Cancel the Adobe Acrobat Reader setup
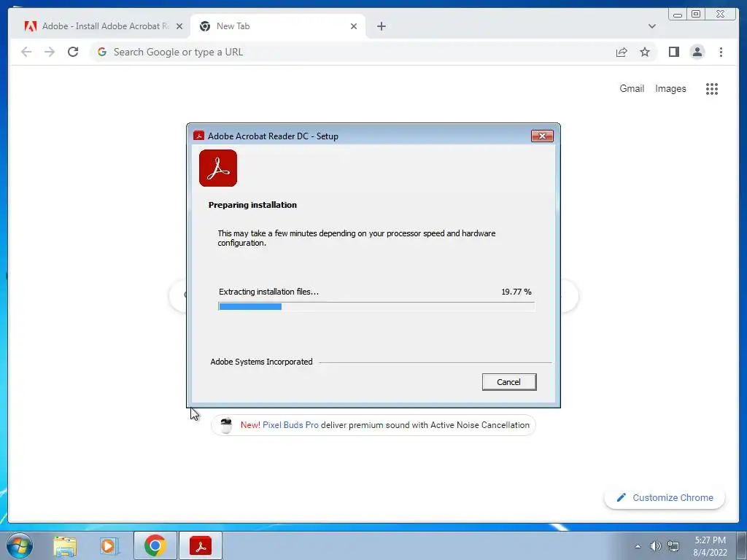 click(508, 382)
